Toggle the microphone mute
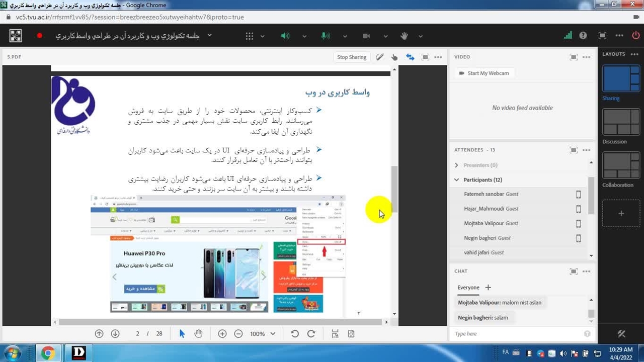Image resolution: width=644 pixels, height=362 pixels. [x=326, y=36]
